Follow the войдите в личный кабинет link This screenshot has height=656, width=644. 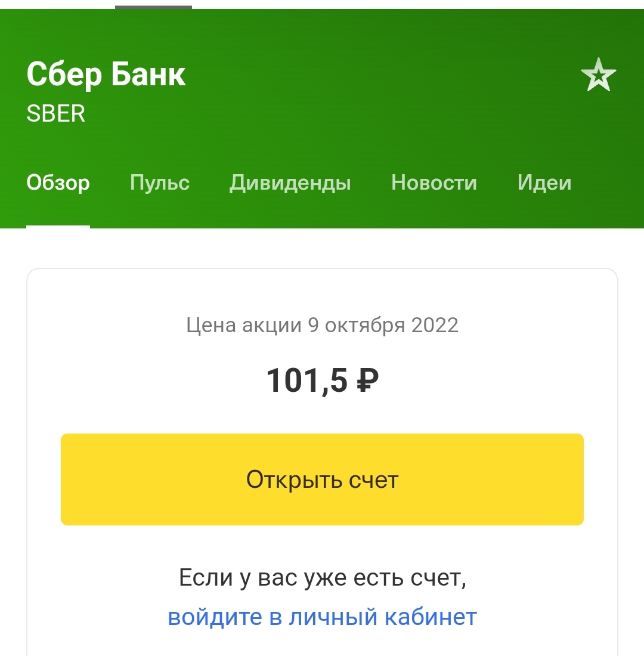tap(322, 617)
